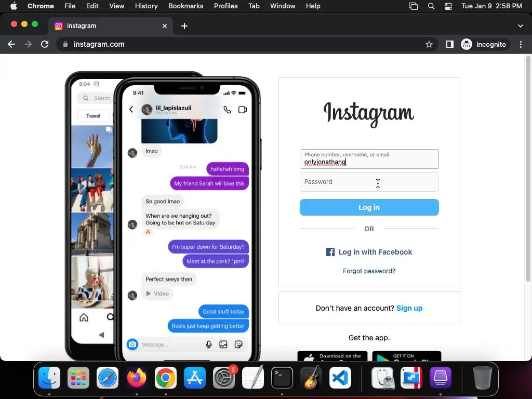Click the username input field
This screenshot has width=532, height=399.
[369, 159]
